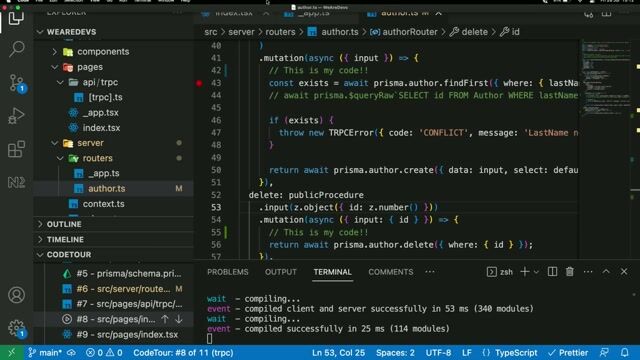Open the new terminal launch profile dropdown
This screenshot has height=360, width=640.
click(536, 272)
